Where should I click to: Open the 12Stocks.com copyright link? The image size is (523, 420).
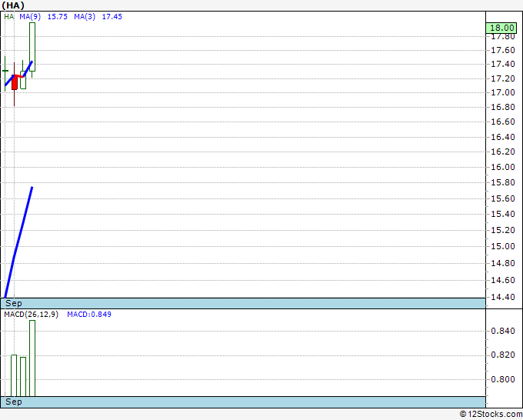click(491, 414)
